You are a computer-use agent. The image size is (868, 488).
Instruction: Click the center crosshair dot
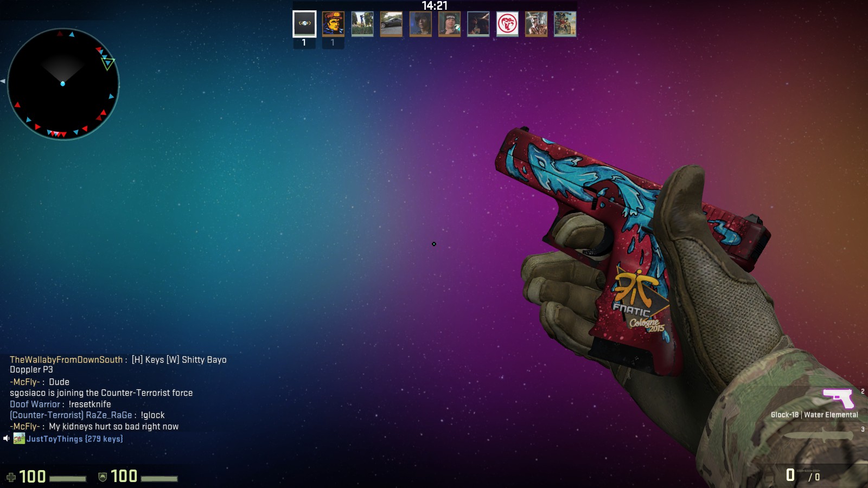point(434,244)
